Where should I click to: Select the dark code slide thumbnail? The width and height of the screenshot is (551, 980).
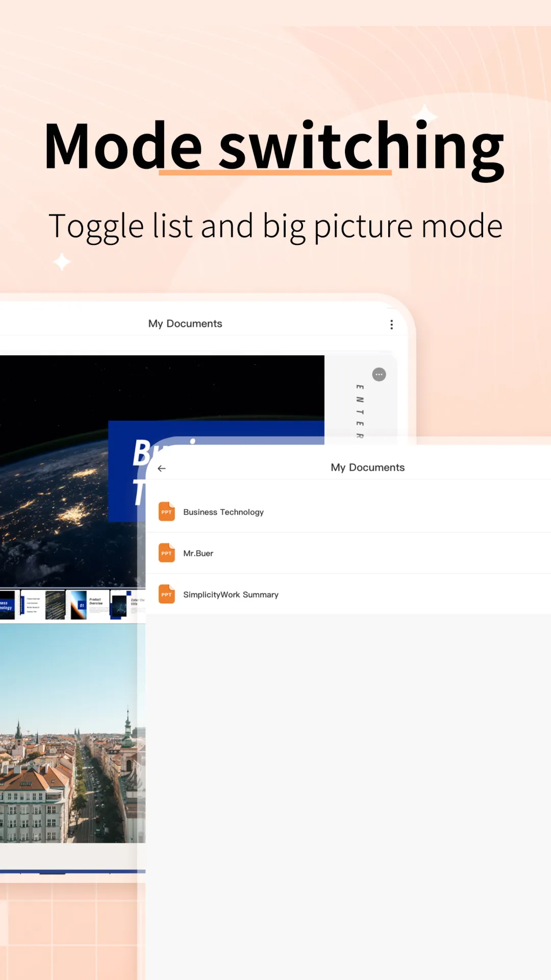tap(55, 605)
